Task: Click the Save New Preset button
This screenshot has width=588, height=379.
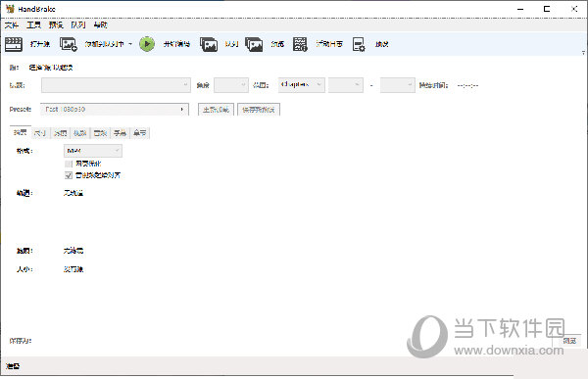Action: (x=259, y=110)
